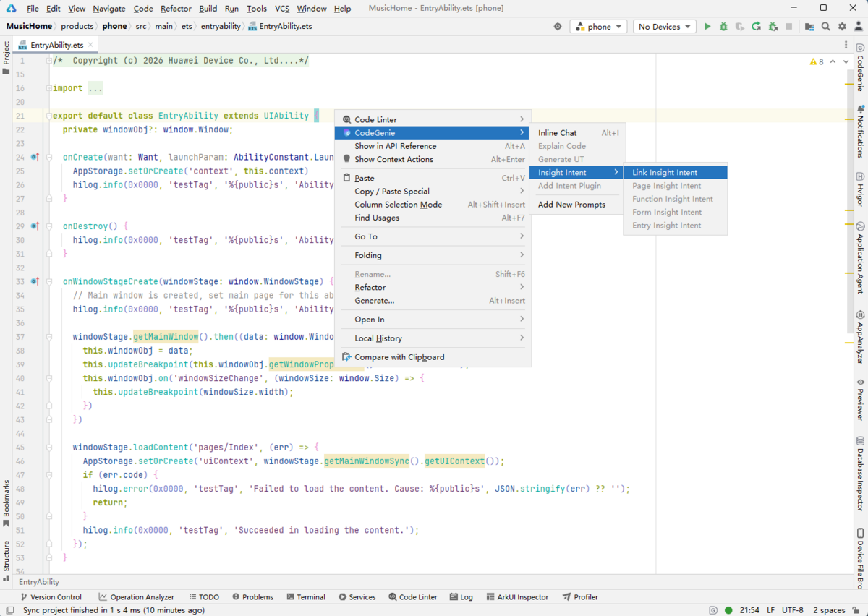Viewport: 868px width, 616px height.
Task: Open the Refactor menu in the menu bar
Action: [176, 9]
